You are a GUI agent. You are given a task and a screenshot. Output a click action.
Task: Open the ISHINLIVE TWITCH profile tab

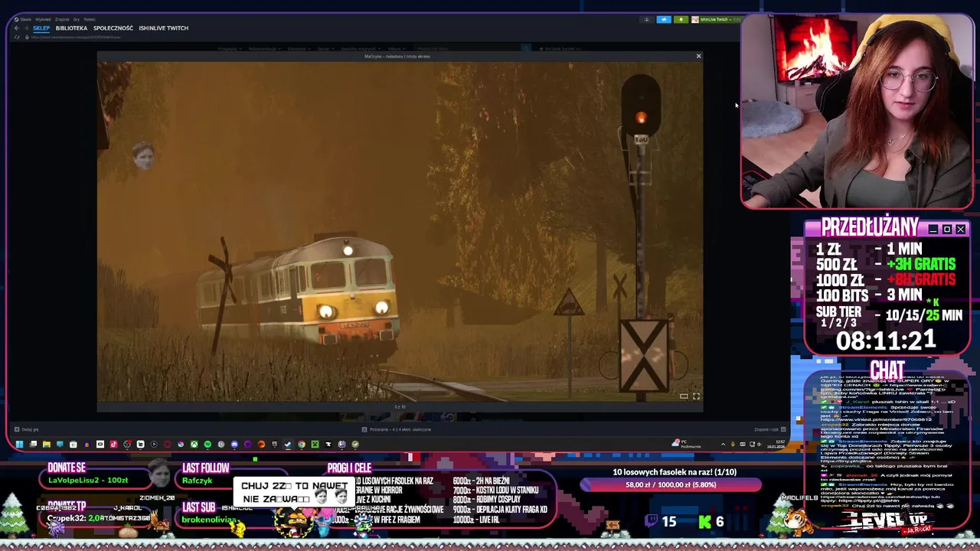click(x=163, y=28)
